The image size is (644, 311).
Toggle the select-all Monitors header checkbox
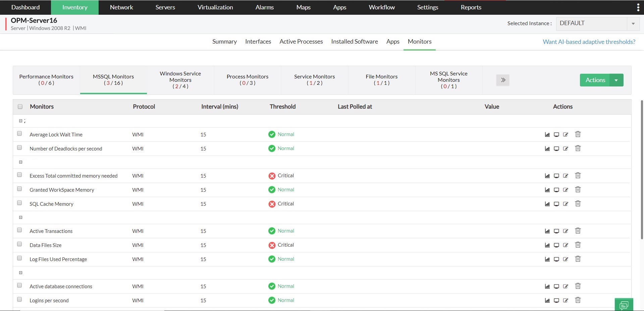click(x=20, y=107)
